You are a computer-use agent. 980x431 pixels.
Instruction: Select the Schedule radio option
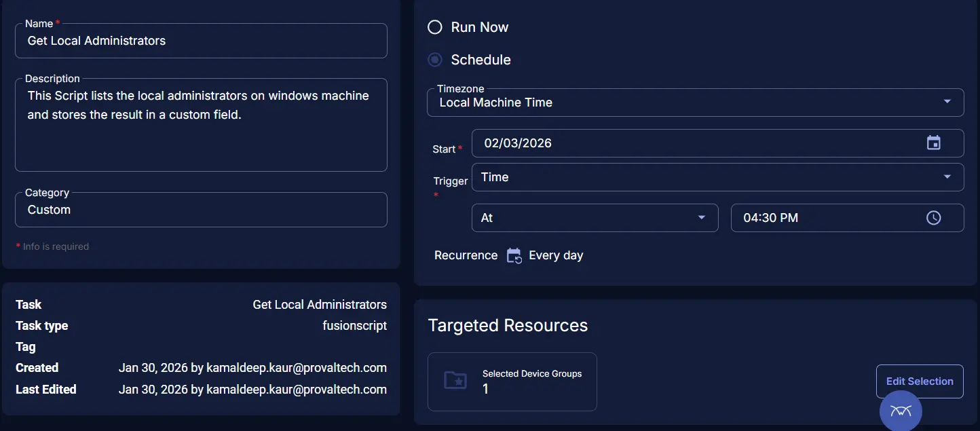[435, 60]
